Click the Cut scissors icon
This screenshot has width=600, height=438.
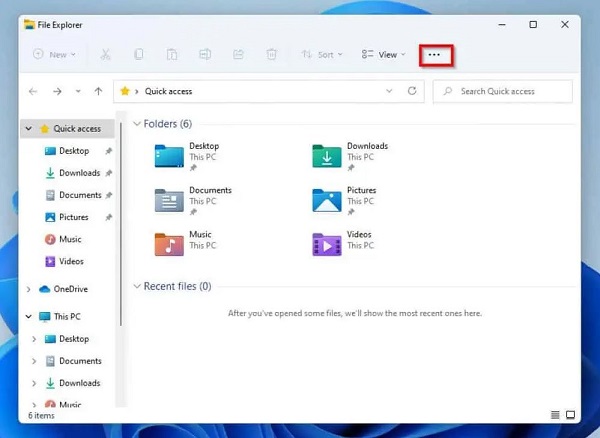(x=105, y=55)
